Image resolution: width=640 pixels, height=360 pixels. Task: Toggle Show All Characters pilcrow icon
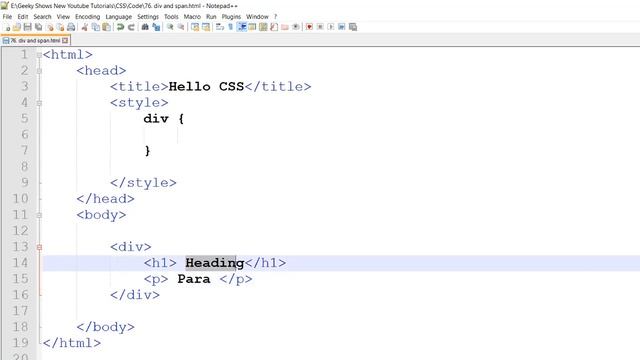click(x=230, y=27)
